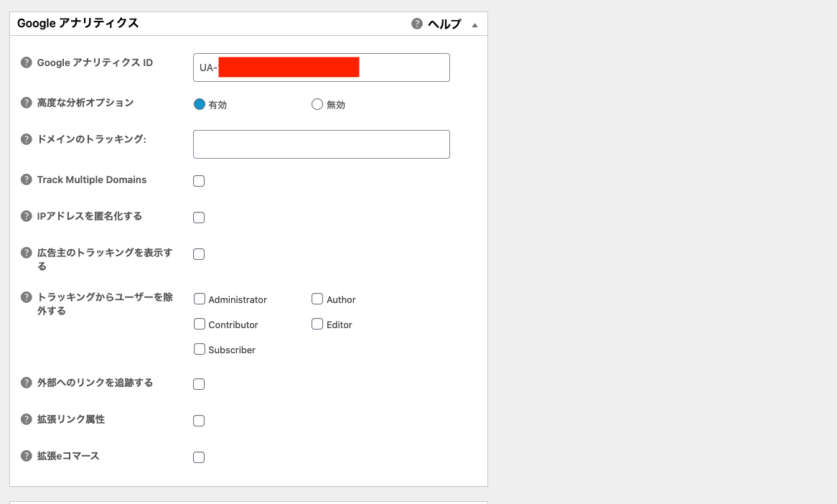Click the Google アナリティクス ID input field
Screen dimensions: 837x504
point(322,67)
